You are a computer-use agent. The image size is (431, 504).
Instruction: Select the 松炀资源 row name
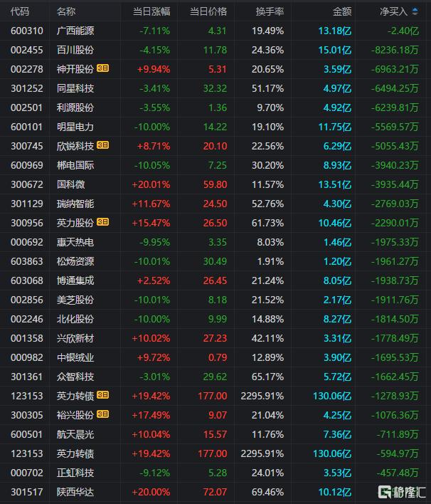coord(75,262)
